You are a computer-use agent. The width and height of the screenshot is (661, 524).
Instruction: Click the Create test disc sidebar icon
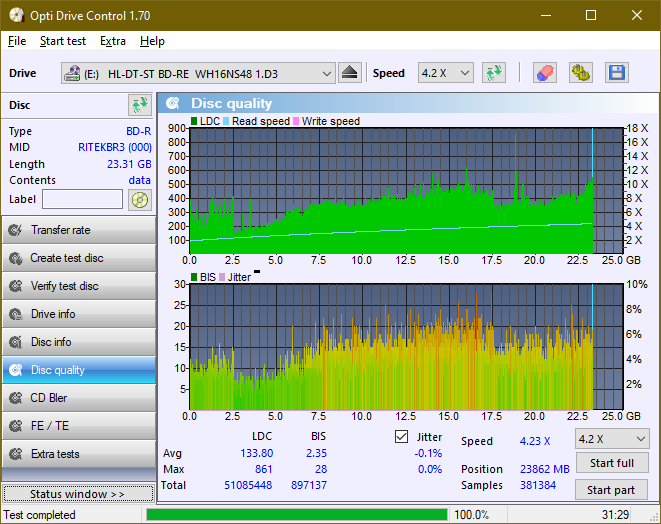coord(16,258)
